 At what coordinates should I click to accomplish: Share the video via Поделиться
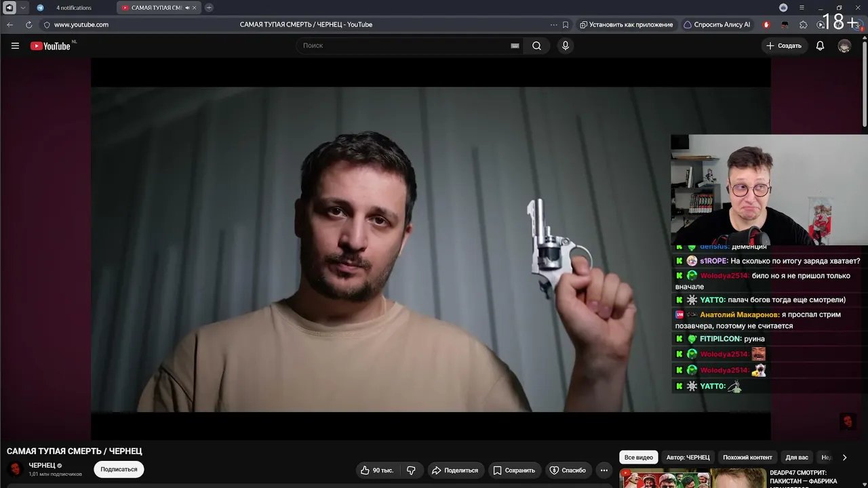455,470
